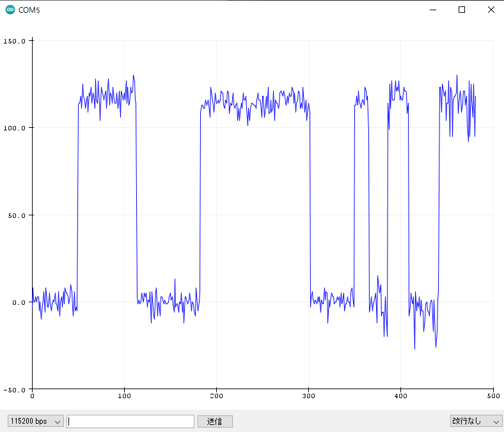Click the 200 tick label on X axis
This screenshot has height=432, width=504.
point(216,396)
